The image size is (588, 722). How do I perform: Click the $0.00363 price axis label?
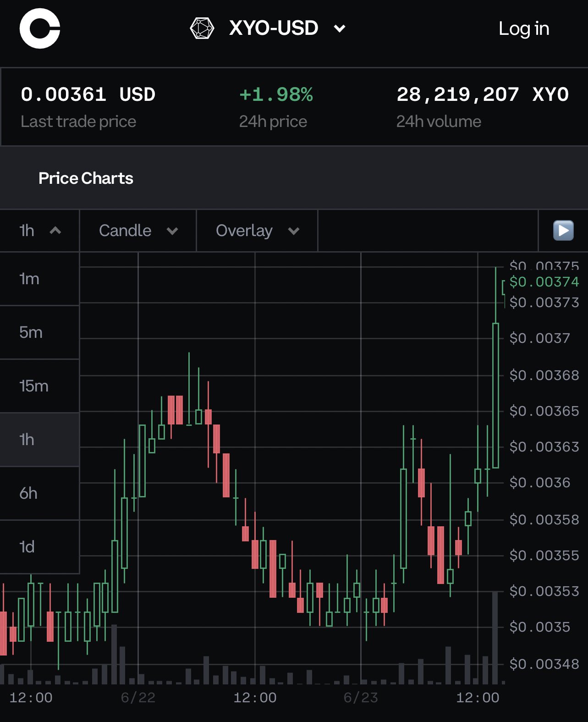tap(544, 447)
